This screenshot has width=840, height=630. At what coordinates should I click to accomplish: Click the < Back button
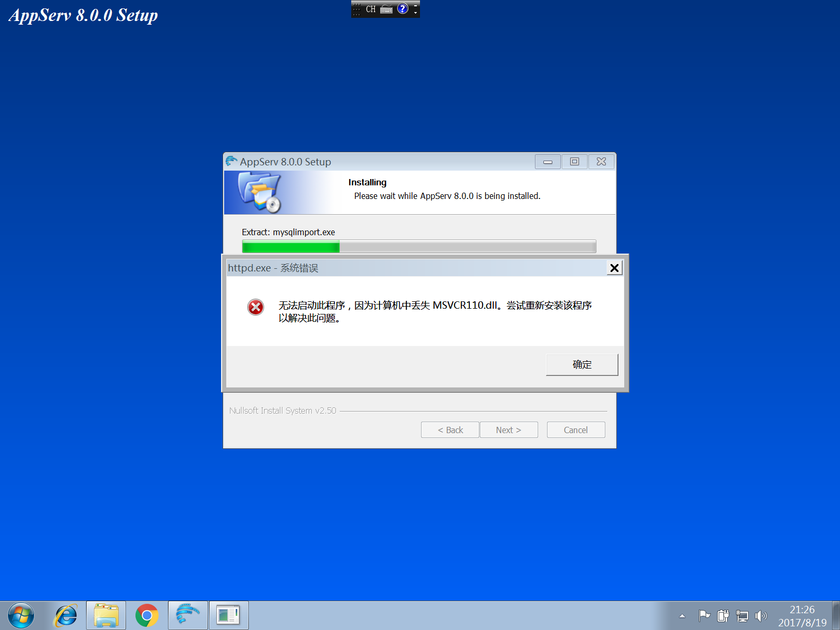[x=450, y=430]
